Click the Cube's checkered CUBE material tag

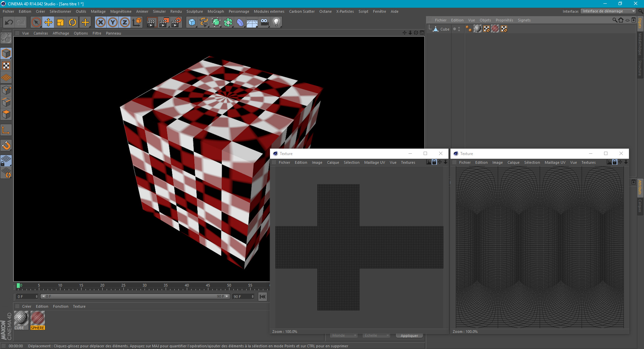click(x=478, y=29)
